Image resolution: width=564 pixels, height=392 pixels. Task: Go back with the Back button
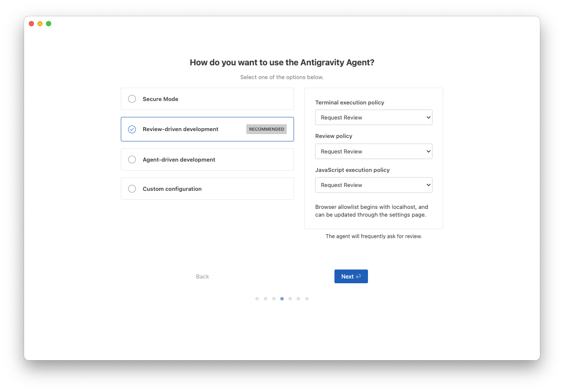point(202,276)
